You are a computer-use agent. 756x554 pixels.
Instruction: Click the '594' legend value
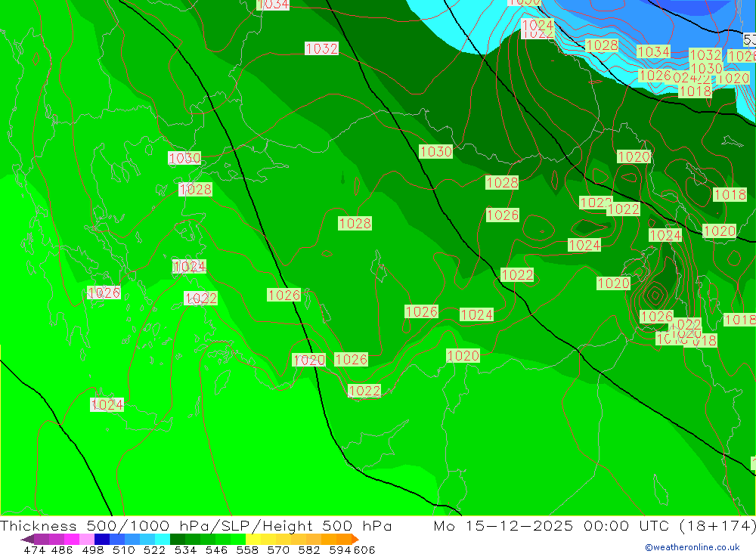(x=340, y=549)
